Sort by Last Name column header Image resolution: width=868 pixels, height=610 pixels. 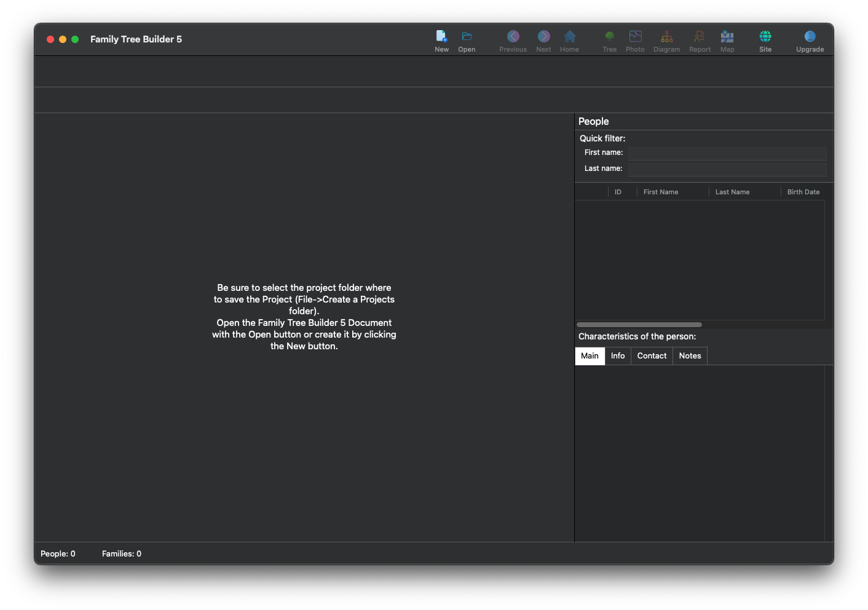pos(744,192)
